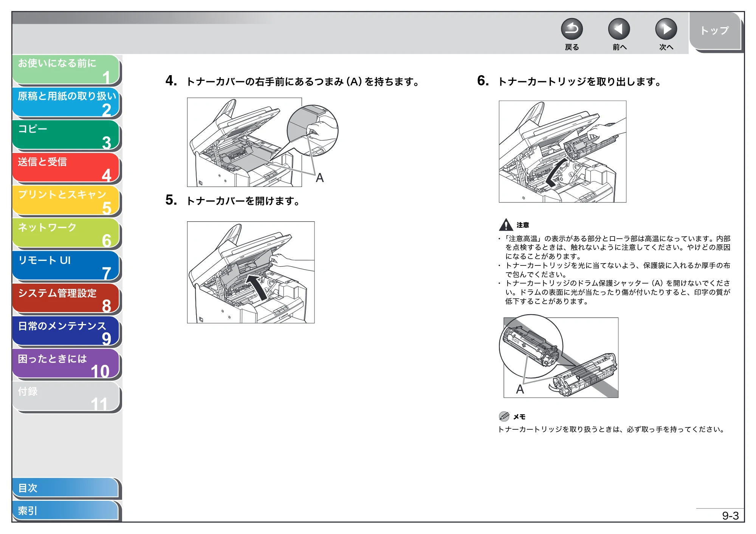Open chapter 2 原稿と用紙の取り扱い
Image resolution: width=756 pixels, height=534 pixels.
[x=66, y=102]
